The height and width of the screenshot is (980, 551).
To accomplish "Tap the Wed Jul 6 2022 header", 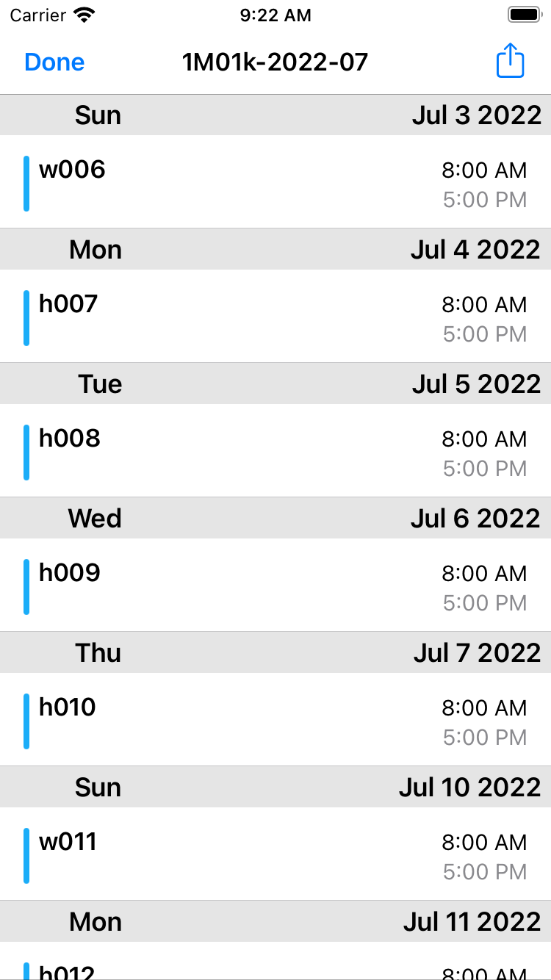I will coord(275,519).
